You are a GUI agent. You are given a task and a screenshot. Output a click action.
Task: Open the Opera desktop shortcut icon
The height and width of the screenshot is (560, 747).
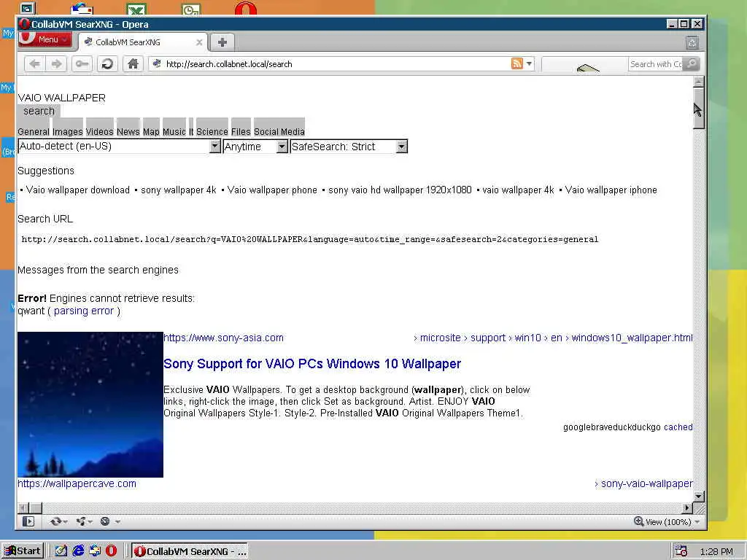[x=245, y=8]
